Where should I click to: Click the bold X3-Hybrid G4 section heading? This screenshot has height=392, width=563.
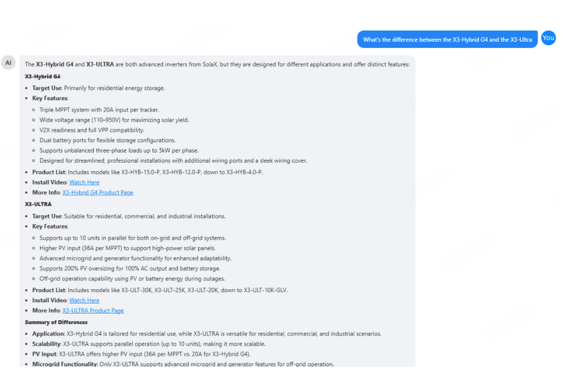[43, 76]
